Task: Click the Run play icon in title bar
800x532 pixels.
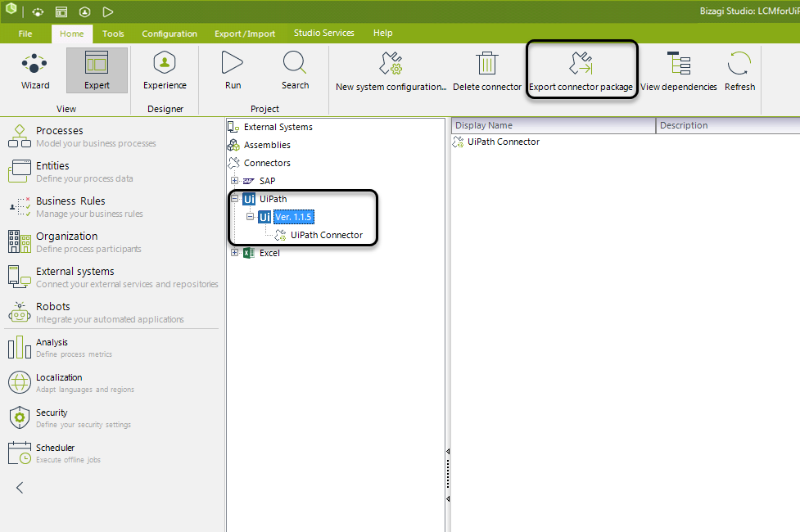Action: coord(107,11)
